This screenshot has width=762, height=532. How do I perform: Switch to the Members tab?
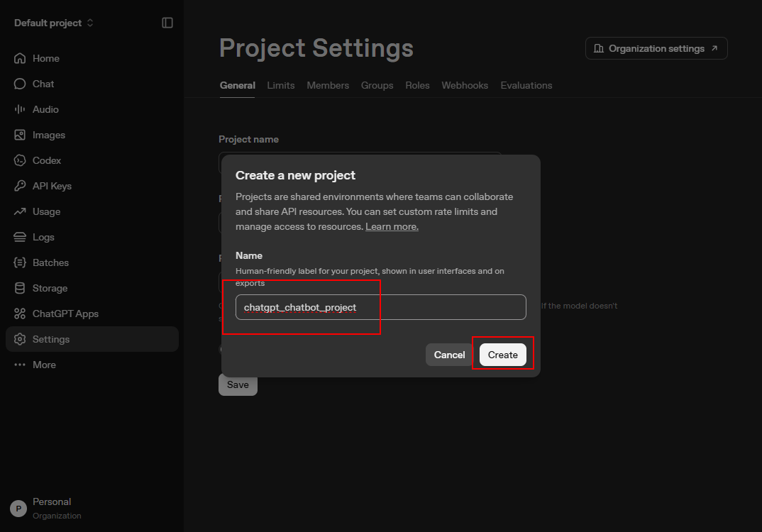click(x=328, y=86)
